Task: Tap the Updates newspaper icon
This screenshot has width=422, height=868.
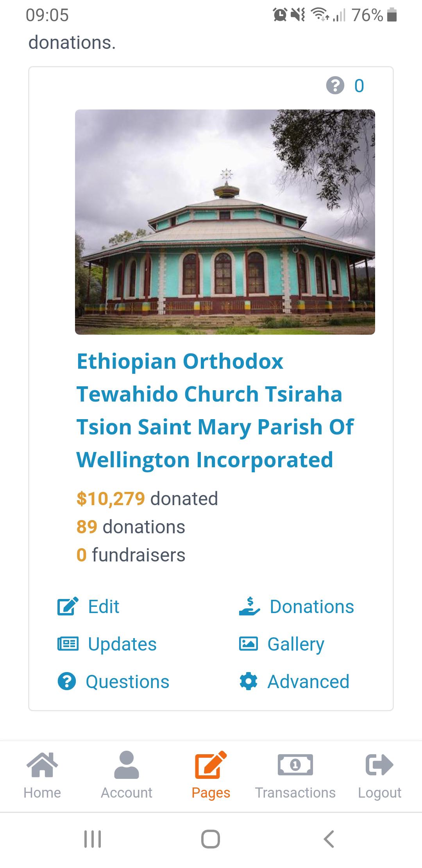Action: pos(68,644)
